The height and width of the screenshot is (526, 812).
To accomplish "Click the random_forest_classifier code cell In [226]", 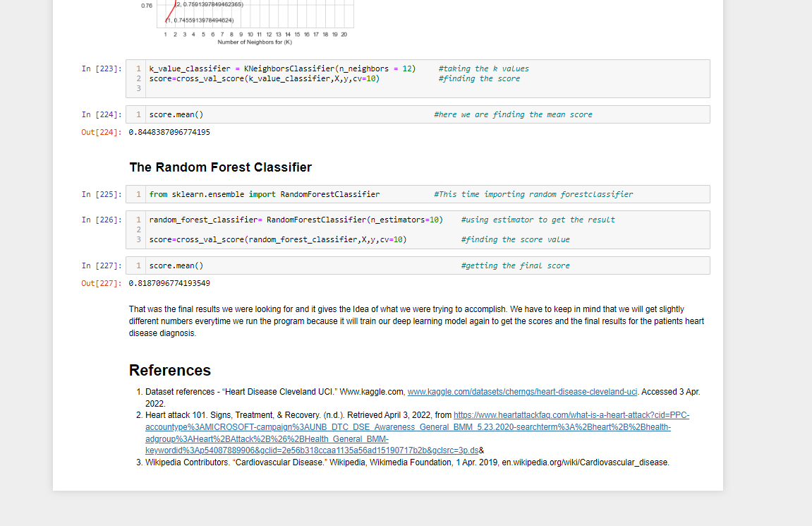I will click(x=418, y=229).
